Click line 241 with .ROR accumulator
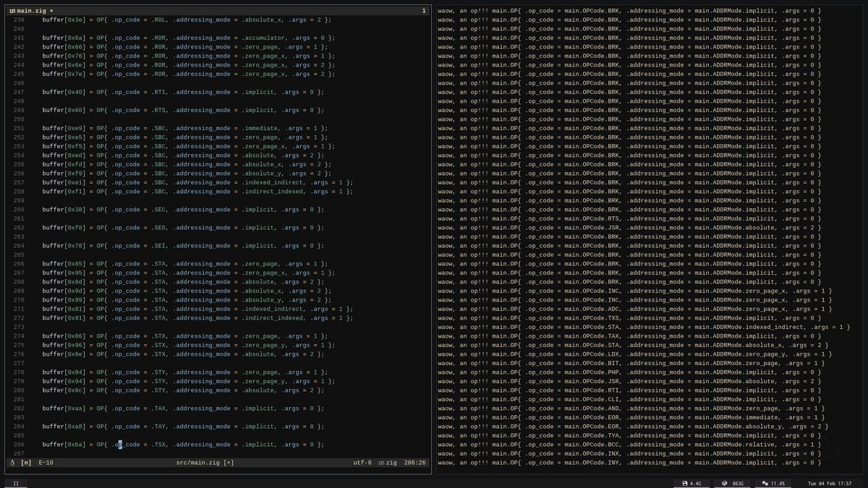Viewport: 868px width, 488px height. pyautogui.click(x=188, y=38)
